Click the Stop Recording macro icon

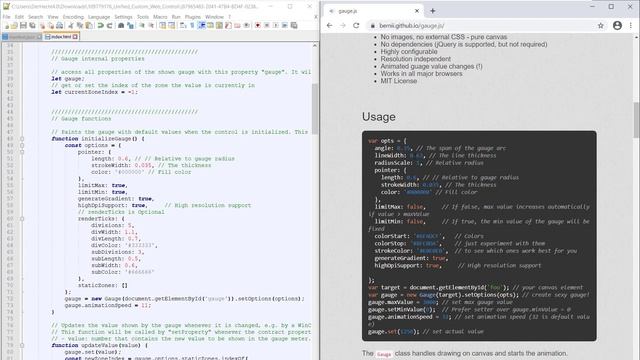tap(267, 25)
